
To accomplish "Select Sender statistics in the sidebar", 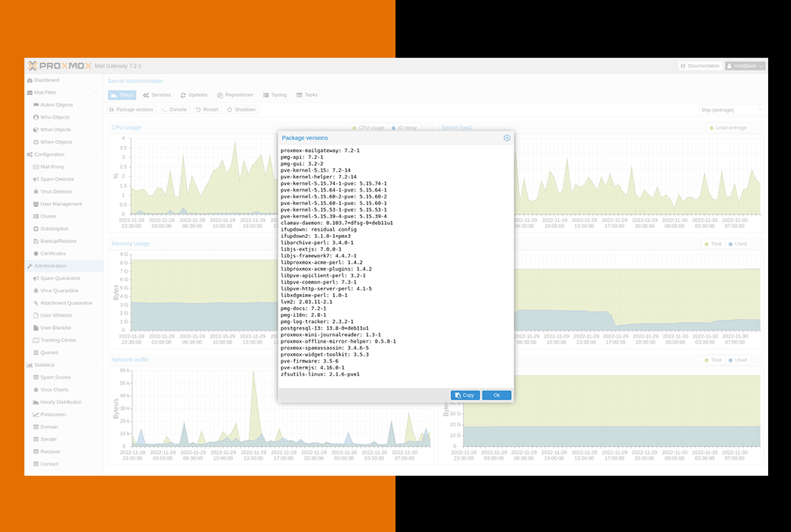I will (x=49, y=439).
